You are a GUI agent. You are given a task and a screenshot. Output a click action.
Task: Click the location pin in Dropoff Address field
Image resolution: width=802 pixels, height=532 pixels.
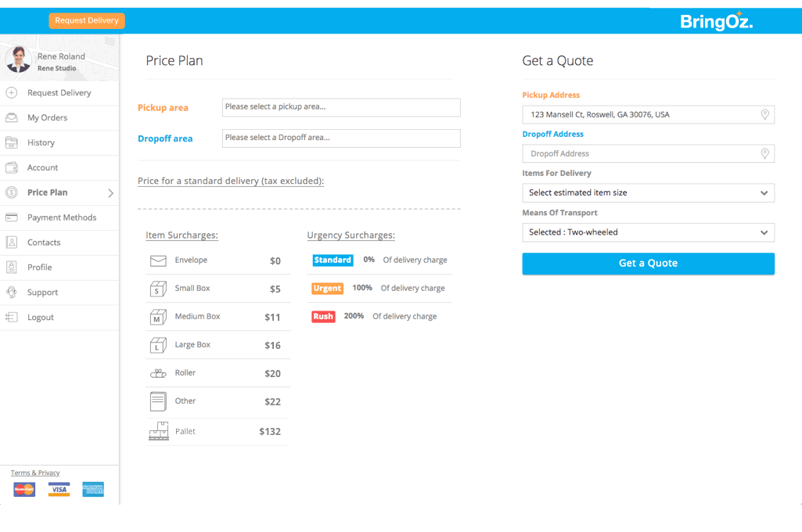click(764, 154)
